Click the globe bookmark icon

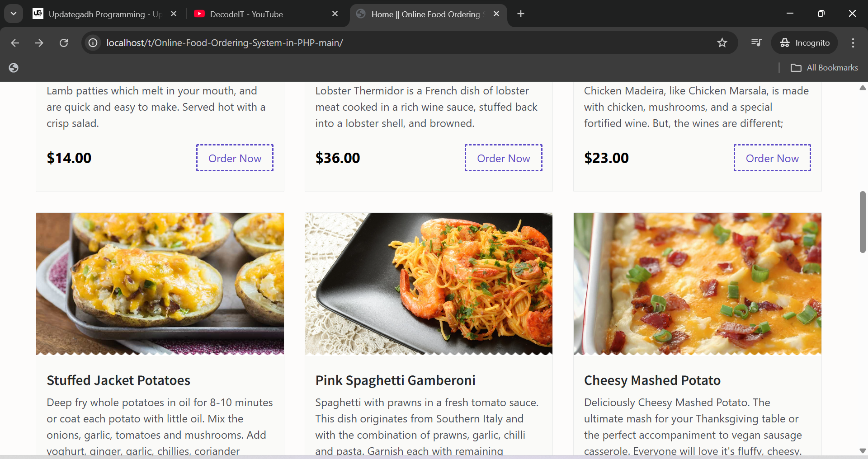(14, 68)
